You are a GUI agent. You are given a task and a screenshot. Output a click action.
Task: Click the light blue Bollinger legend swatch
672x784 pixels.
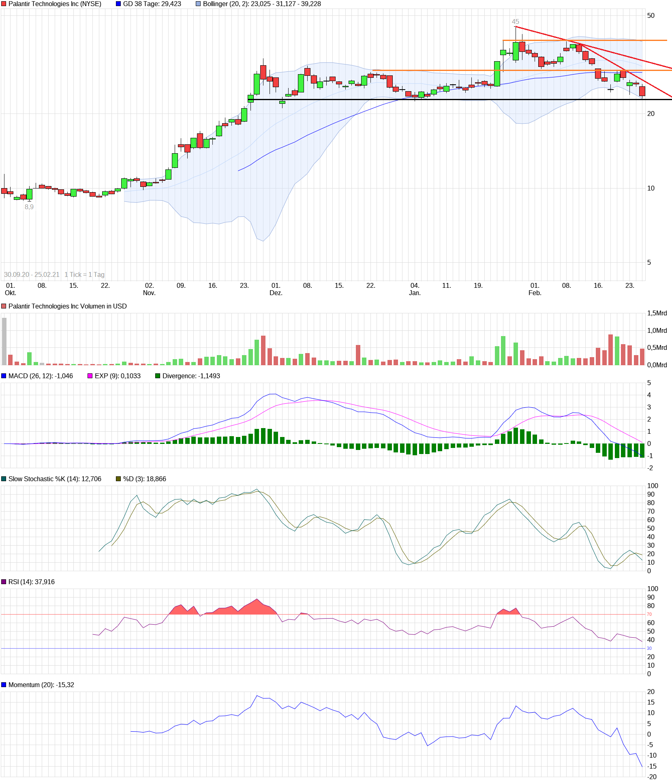(x=198, y=4)
